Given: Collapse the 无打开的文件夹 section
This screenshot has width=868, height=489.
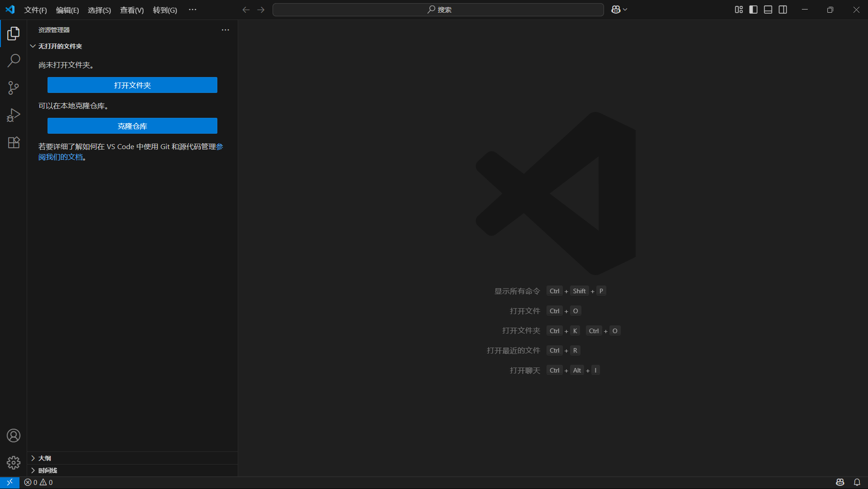Looking at the screenshot, I should coord(132,46).
